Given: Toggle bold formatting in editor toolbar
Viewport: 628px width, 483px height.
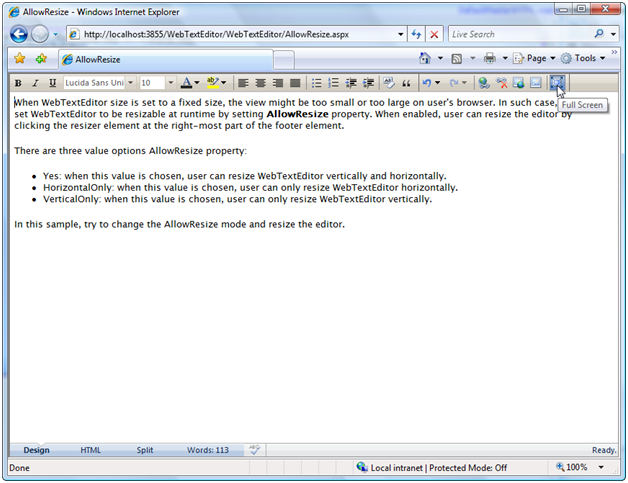Looking at the screenshot, I should click(x=18, y=83).
